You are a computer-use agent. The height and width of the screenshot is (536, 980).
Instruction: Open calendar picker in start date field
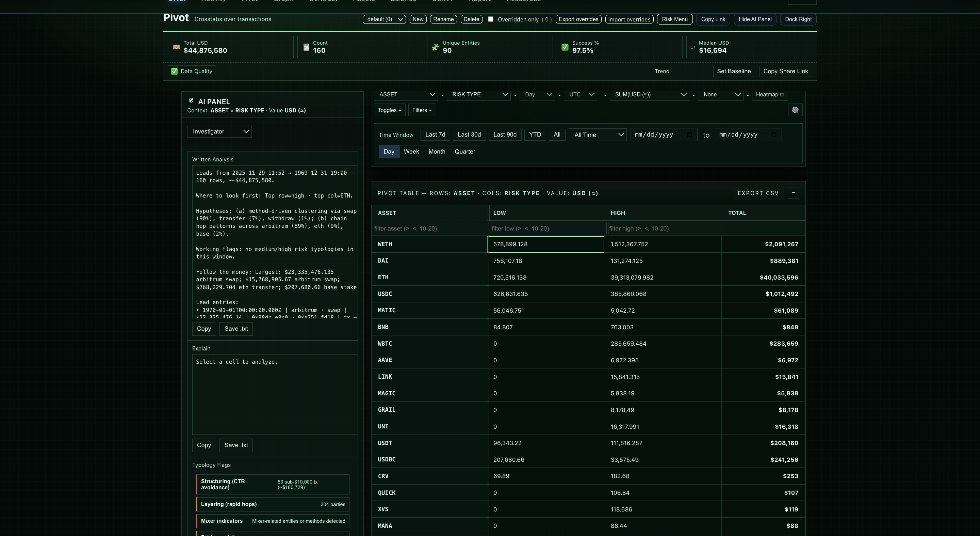coord(689,135)
